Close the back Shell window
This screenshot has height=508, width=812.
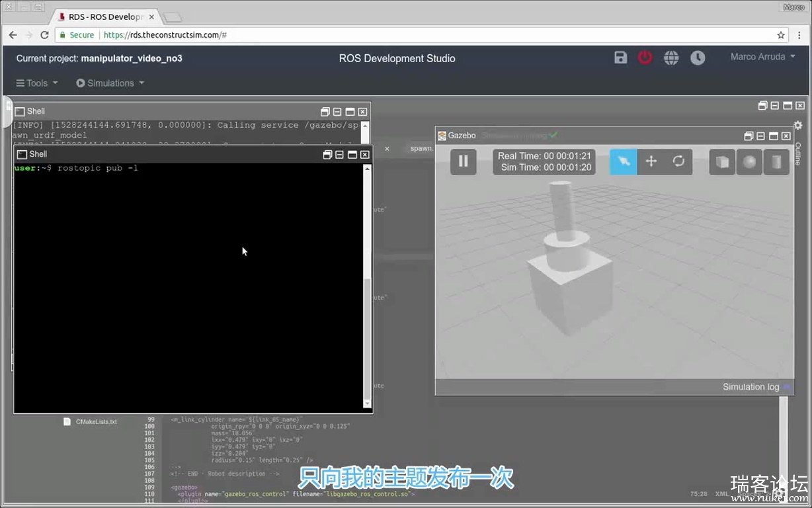tap(362, 112)
